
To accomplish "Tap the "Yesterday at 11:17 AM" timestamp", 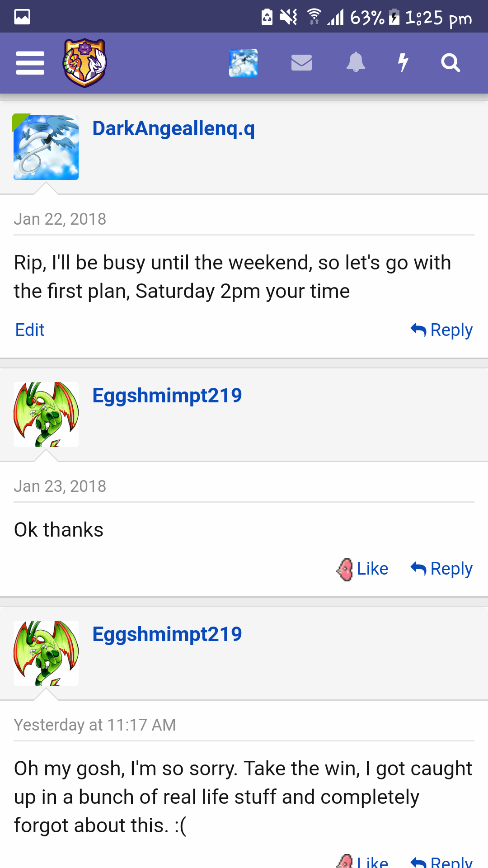I will tap(95, 725).
